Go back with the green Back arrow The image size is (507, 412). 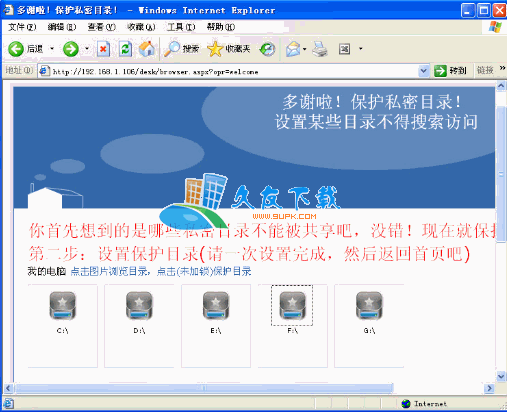pos(16,49)
